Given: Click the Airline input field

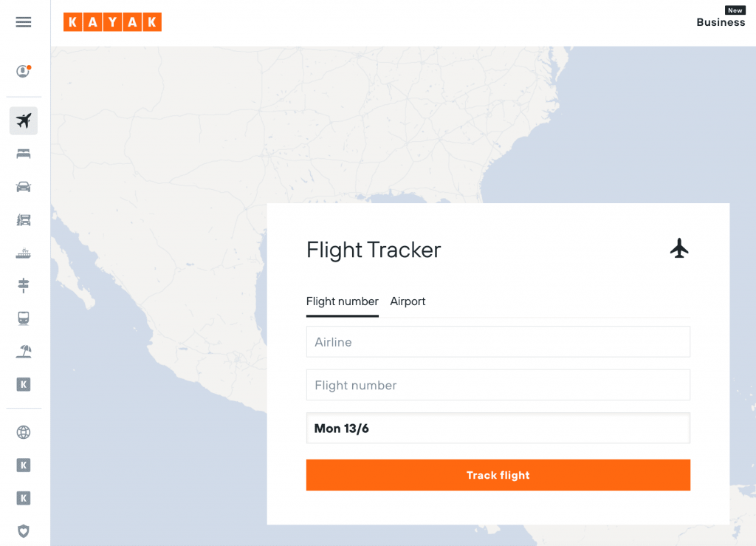Looking at the screenshot, I should tap(498, 342).
